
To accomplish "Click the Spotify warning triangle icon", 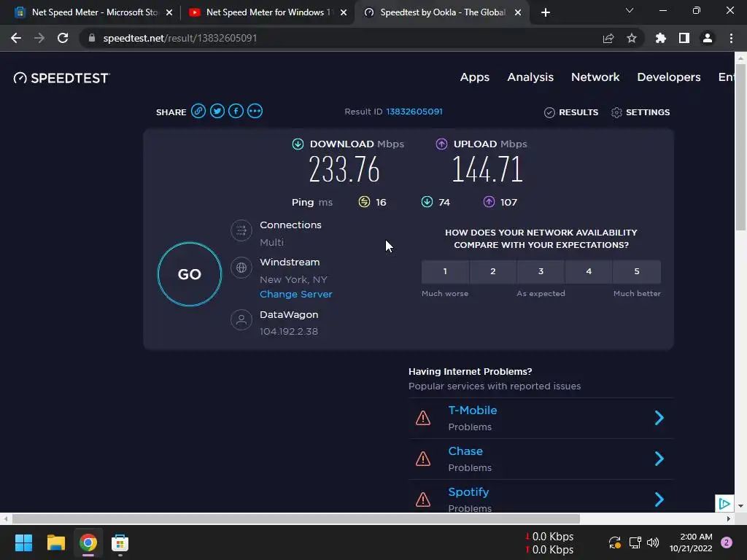I will [423, 500].
